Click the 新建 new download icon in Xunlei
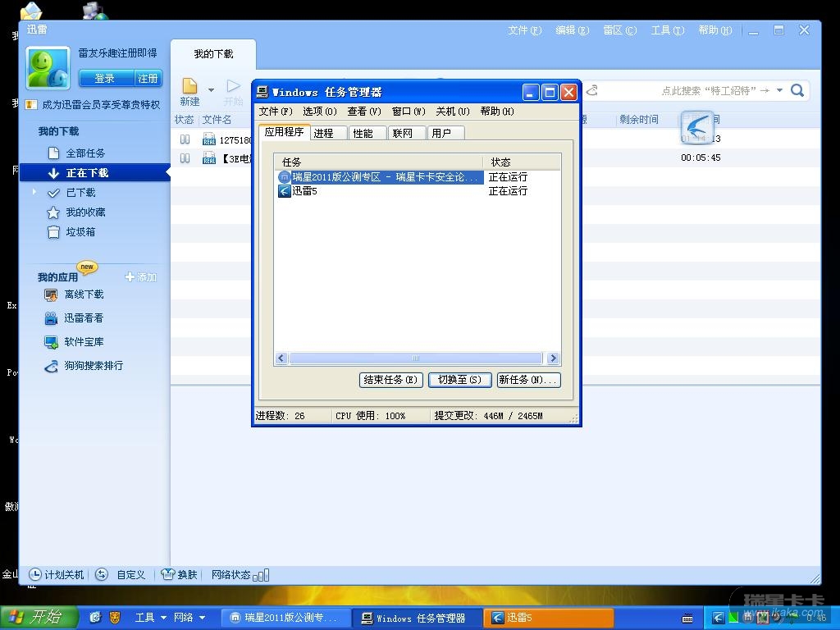The image size is (840, 630). pos(189,86)
